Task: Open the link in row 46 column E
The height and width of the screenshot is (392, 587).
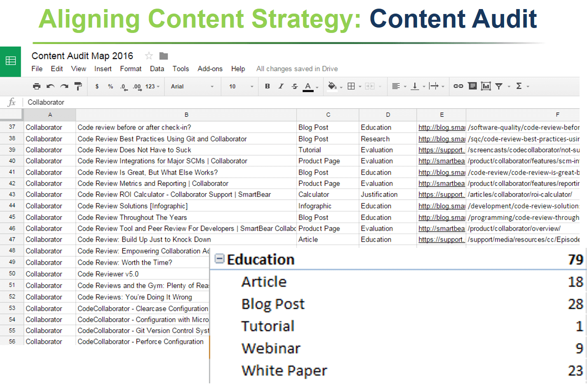Action: (441, 229)
